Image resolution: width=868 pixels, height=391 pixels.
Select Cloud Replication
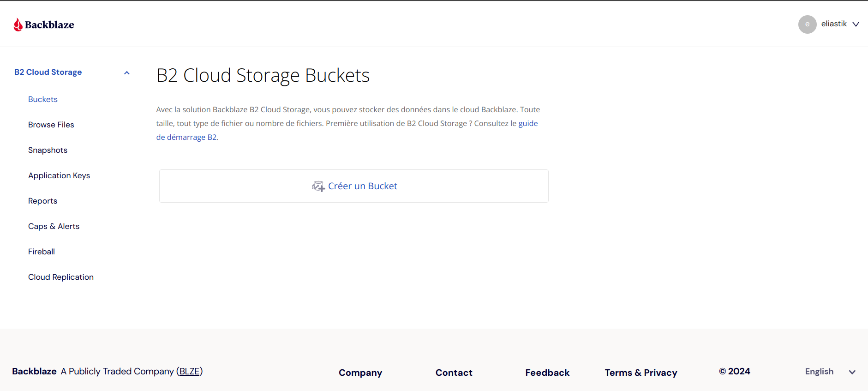[61, 277]
